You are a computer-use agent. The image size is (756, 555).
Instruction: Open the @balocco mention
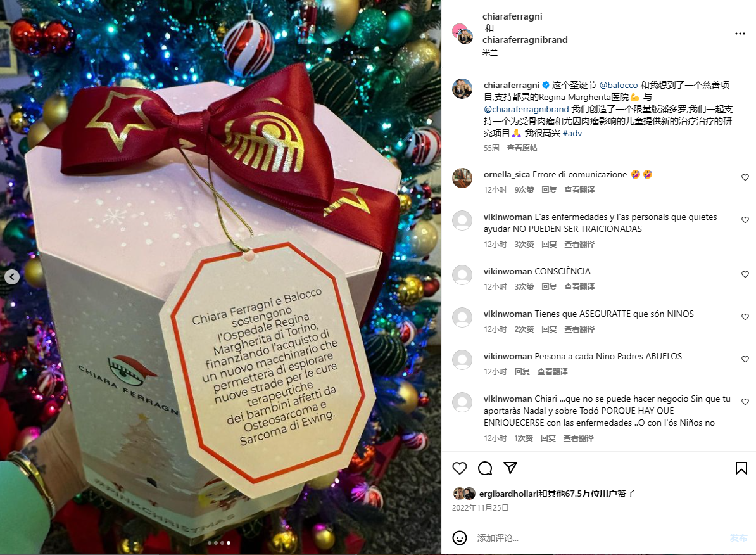click(618, 85)
